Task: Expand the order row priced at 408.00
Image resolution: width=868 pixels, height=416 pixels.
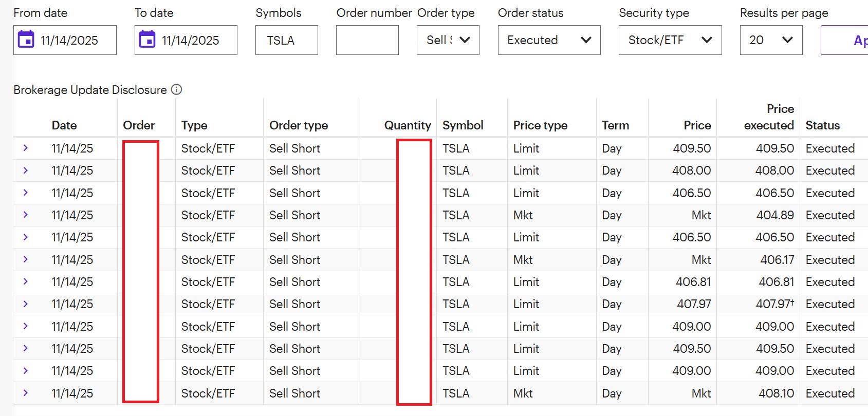Action: [25, 170]
